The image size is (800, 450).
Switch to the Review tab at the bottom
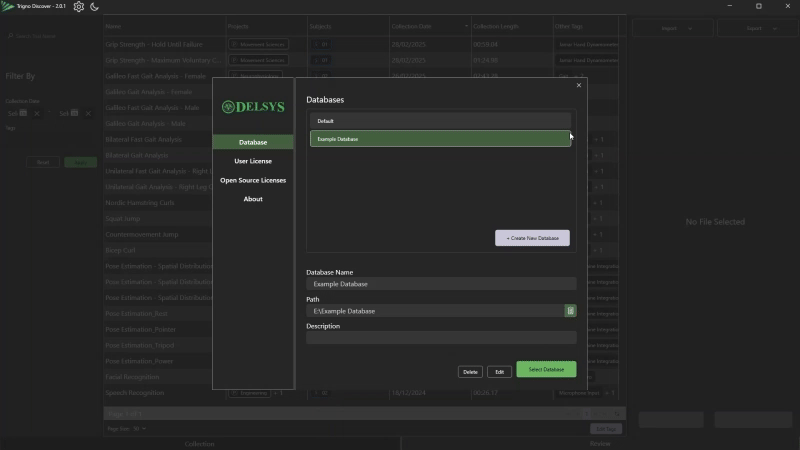[x=600, y=444]
